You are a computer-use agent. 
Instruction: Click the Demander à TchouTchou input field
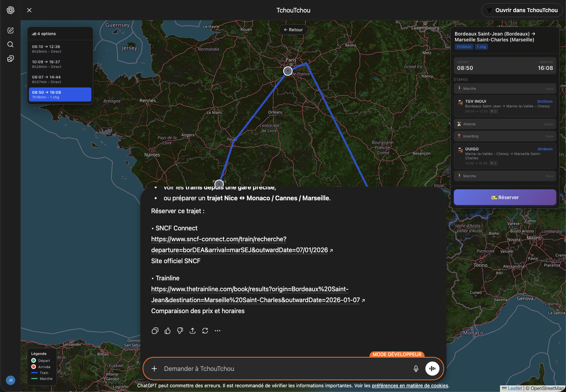281,369
